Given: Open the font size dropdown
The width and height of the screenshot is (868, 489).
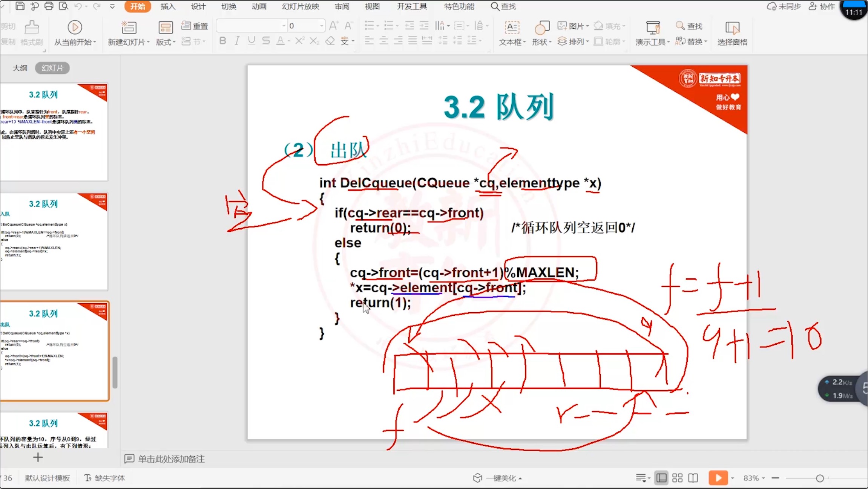Looking at the screenshot, I should [x=321, y=26].
